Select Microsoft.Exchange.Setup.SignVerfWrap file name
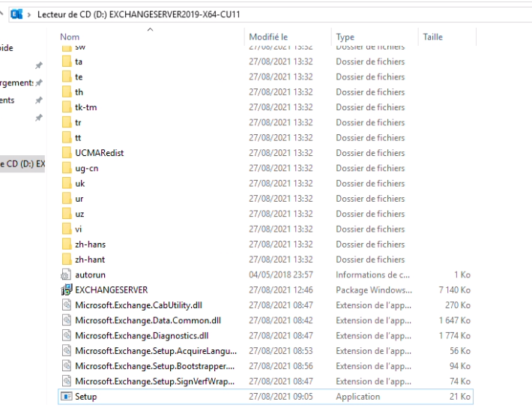The image size is (532, 408). [154, 381]
